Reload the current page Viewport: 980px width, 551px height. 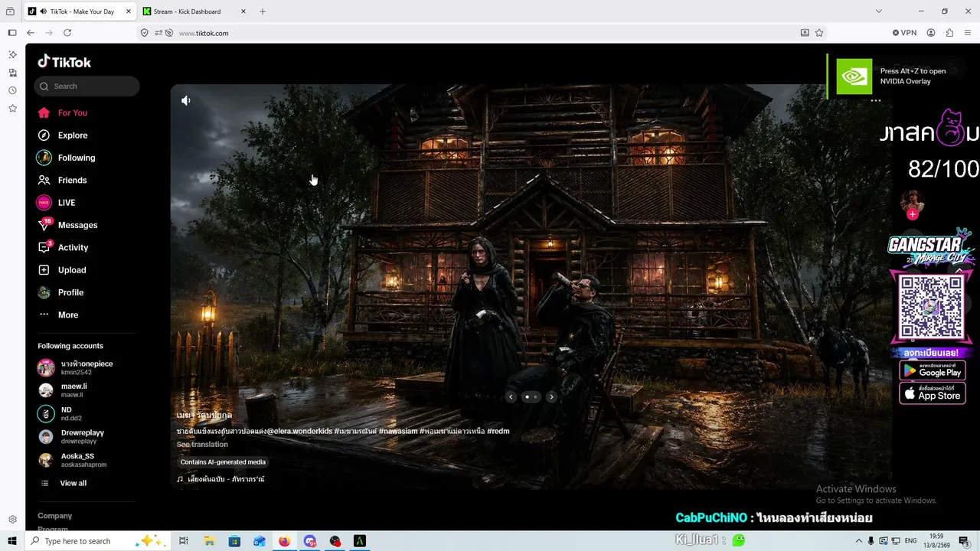point(67,33)
